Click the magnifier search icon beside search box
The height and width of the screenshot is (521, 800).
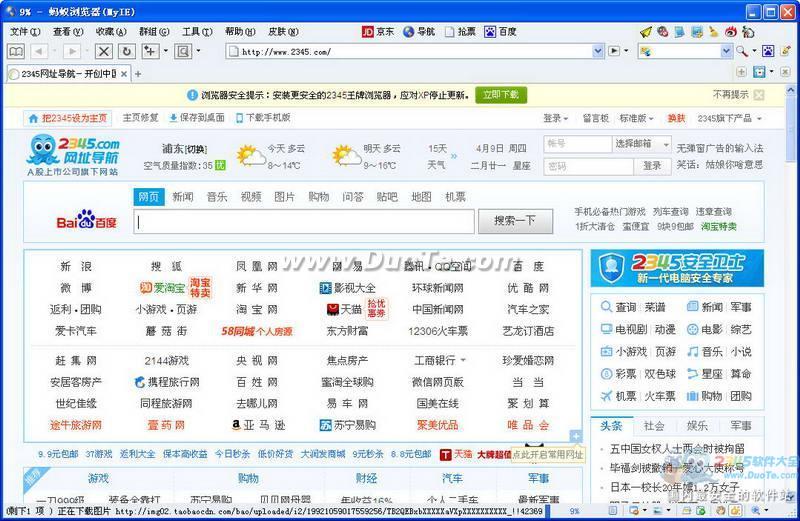[742, 51]
